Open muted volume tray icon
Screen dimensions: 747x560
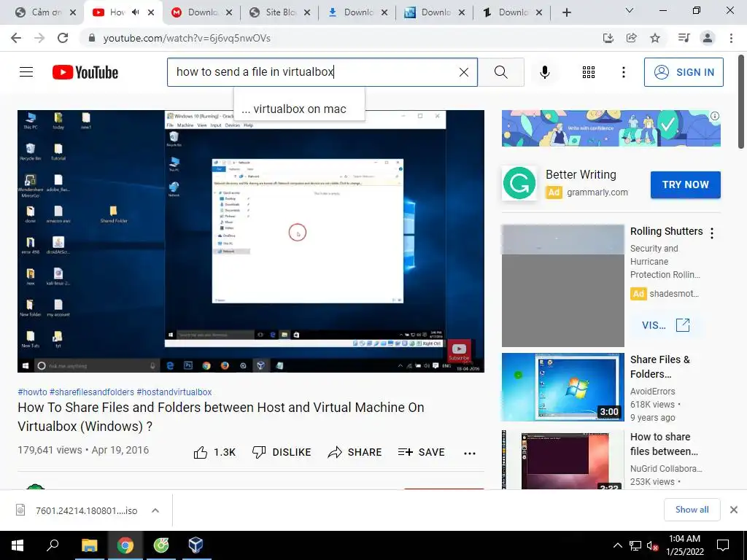pos(652,545)
